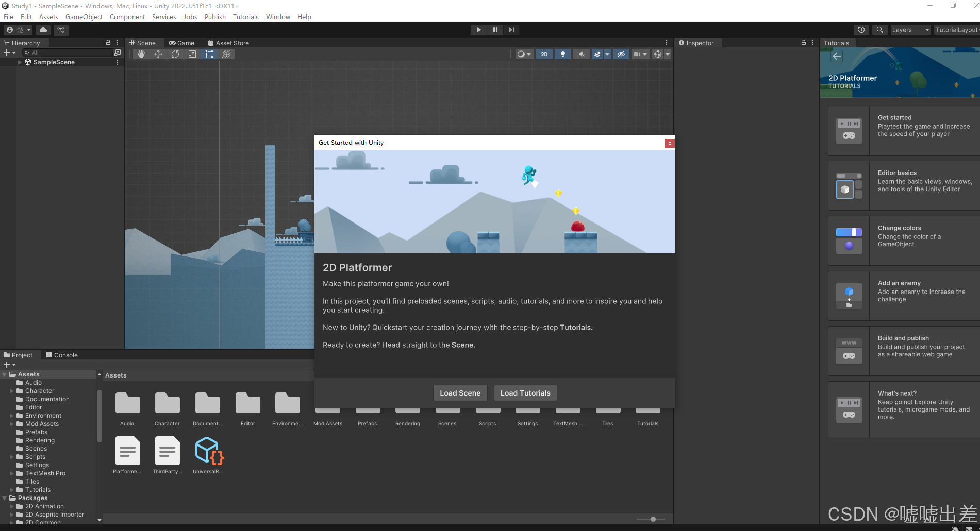The height and width of the screenshot is (531, 980).
Task: Switch to the Console tab
Action: 62,355
